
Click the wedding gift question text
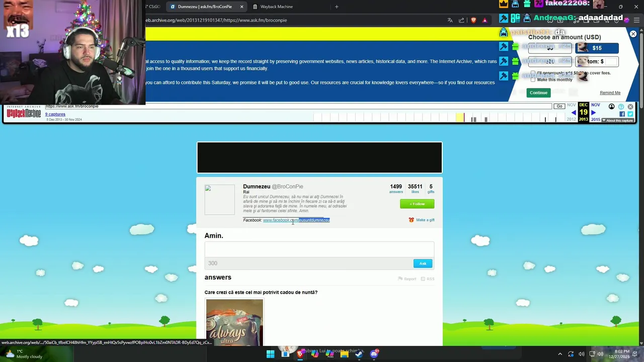pyautogui.click(x=261, y=292)
